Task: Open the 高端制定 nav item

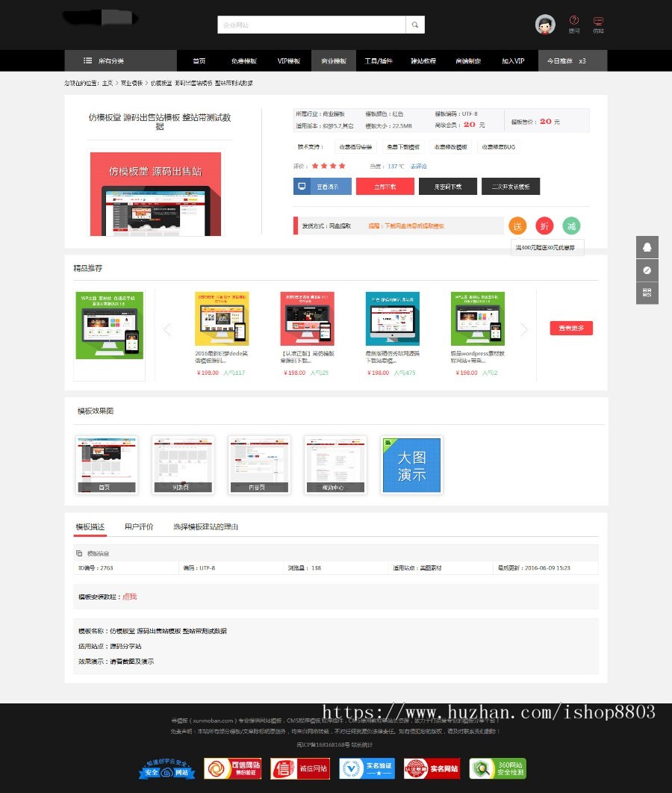Action: [468, 60]
